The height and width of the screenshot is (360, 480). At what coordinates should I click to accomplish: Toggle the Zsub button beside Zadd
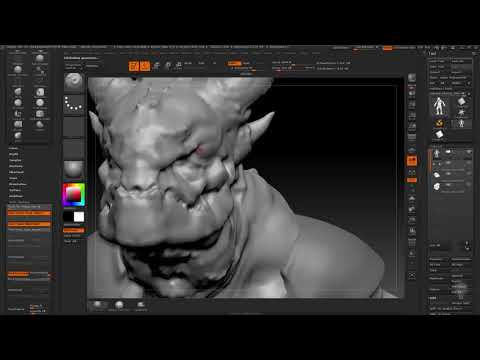coord(246,63)
